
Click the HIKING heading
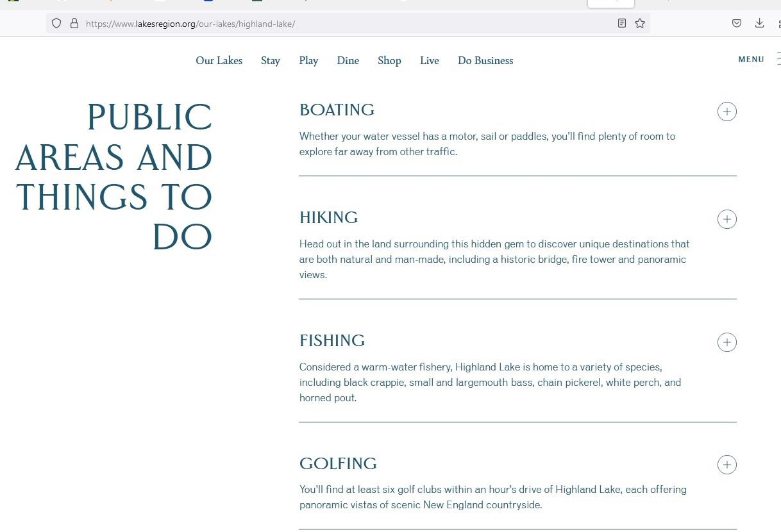[328, 217]
